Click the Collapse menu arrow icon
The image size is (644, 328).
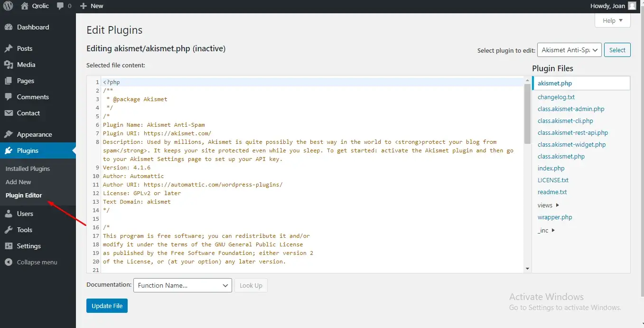(9, 262)
